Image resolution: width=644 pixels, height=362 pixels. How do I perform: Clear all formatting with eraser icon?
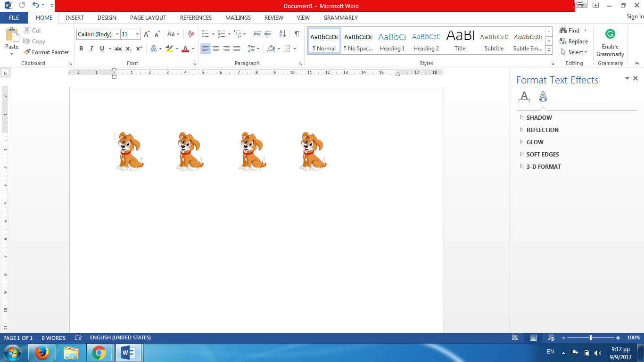(191, 34)
